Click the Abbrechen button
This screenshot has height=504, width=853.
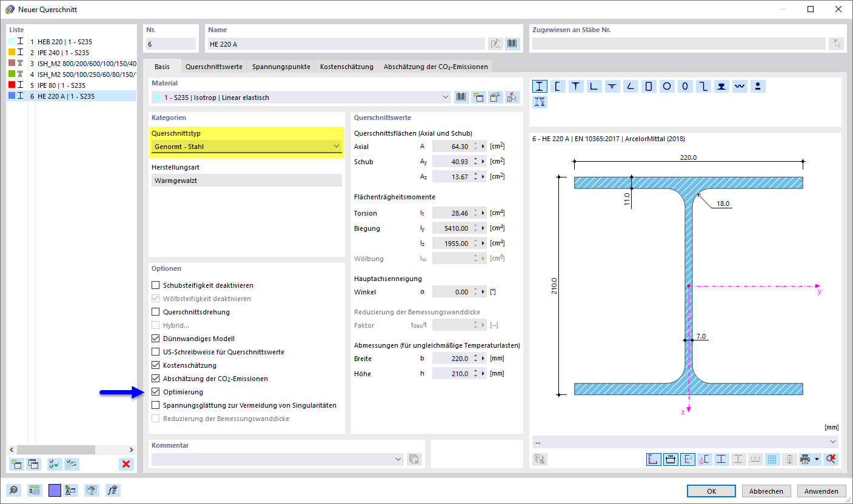pyautogui.click(x=767, y=491)
